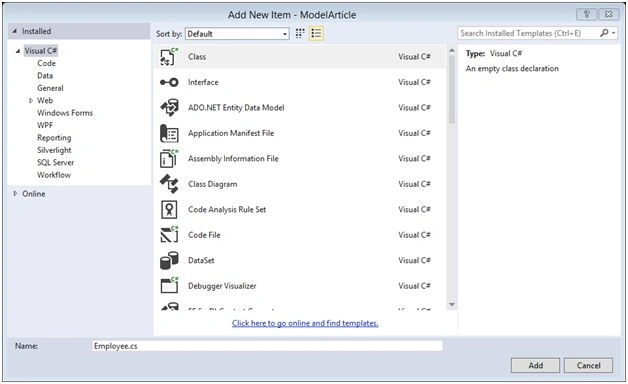Select 'Code File' text
This screenshot has height=384, width=628.
click(204, 235)
